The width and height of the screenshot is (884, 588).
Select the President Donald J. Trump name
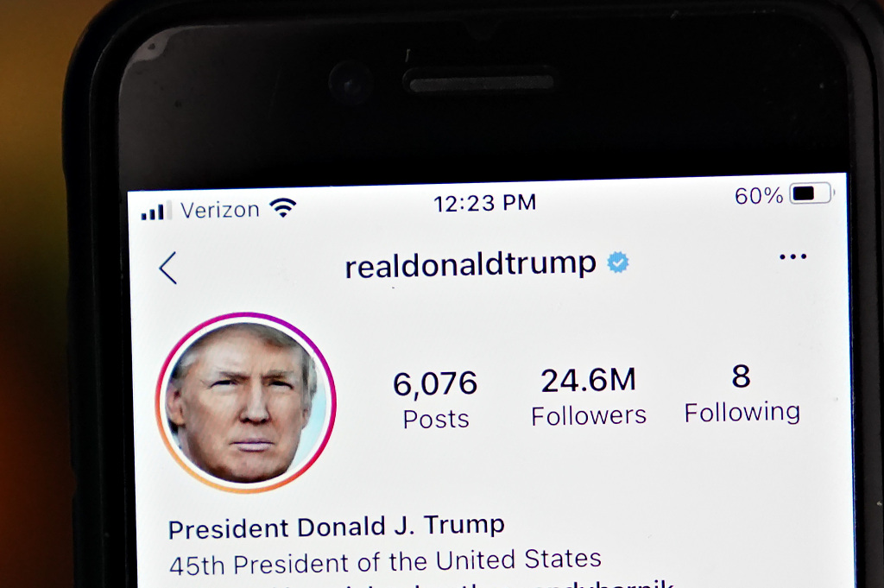click(336, 527)
